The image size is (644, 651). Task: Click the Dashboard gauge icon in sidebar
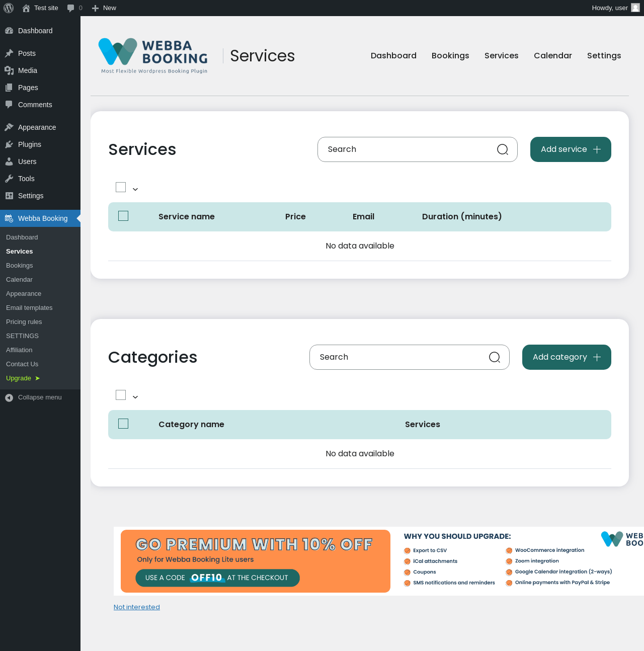point(9,31)
